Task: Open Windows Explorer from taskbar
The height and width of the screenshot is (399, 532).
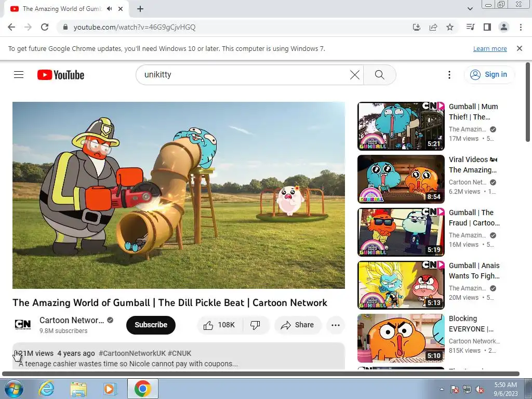Action: pos(78,389)
